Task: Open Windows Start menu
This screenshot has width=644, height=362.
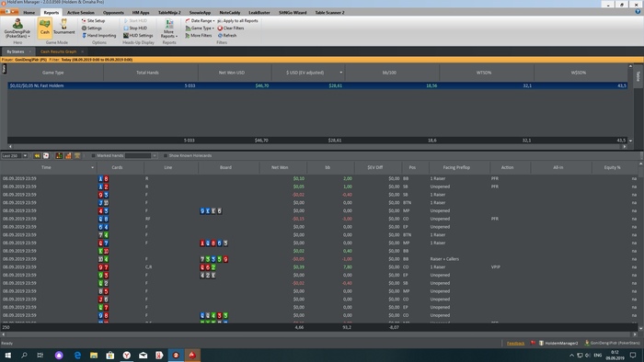Action: click(x=7, y=355)
